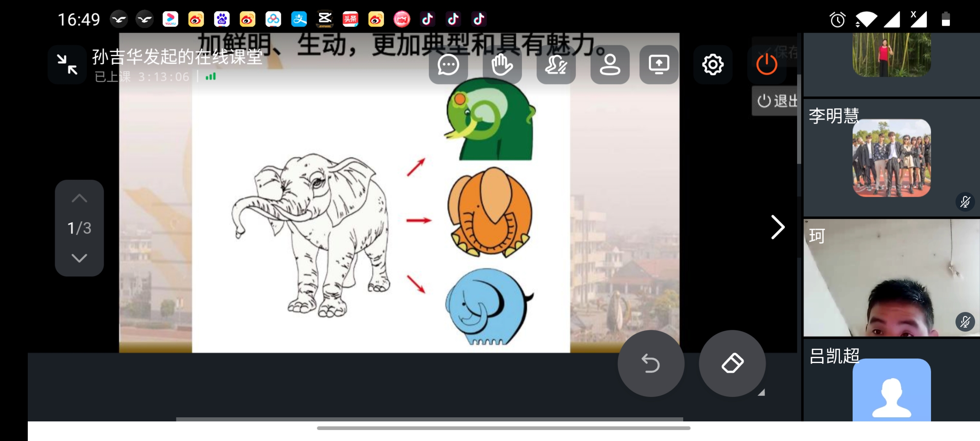Click the undo arrow button
The height and width of the screenshot is (441, 980).
pyautogui.click(x=651, y=363)
